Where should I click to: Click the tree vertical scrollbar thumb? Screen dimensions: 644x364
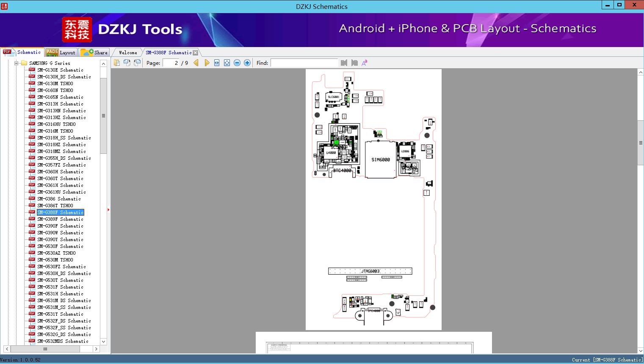[x=103, y=115]
